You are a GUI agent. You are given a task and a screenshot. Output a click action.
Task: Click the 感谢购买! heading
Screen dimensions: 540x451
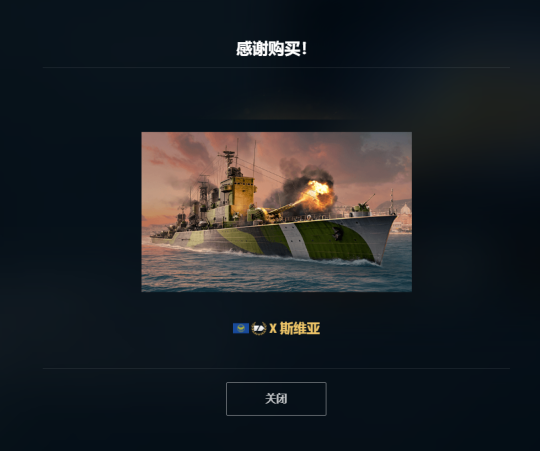tap(272, 49)
